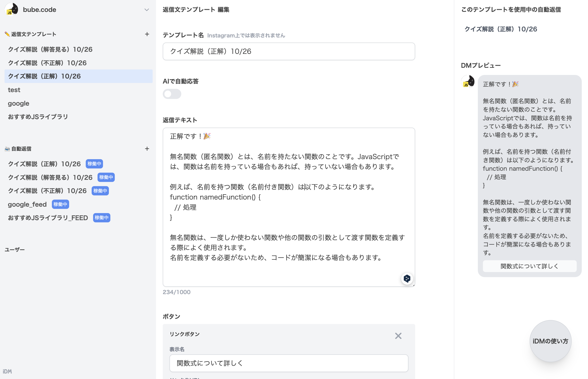The width and height of the screenshot is (588, 379).
Task: Toggle 稼働中 on クイズ解説（不正解）auto-reply
Action: (100, 191)
